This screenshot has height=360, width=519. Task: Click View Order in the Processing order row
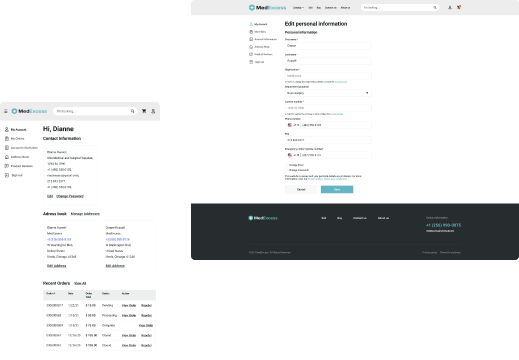click(x=129, y=315)
